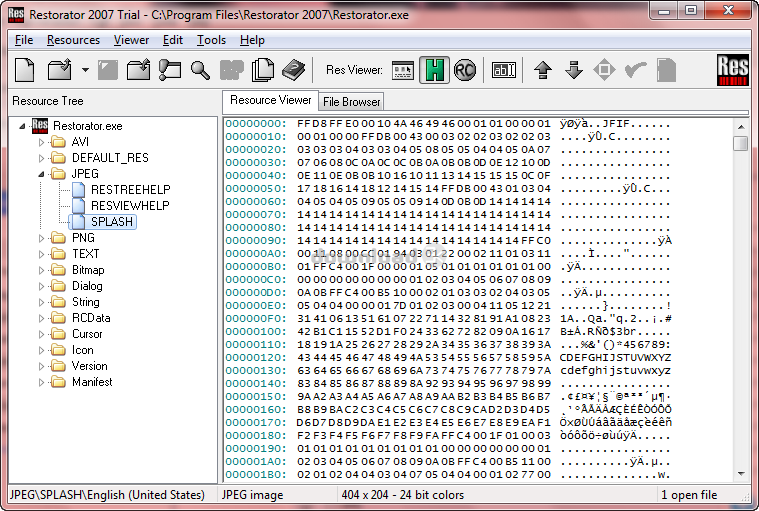Switch to the File Browser tab
The width and height of the screenshot is (759, 511).
pos(351,102)
